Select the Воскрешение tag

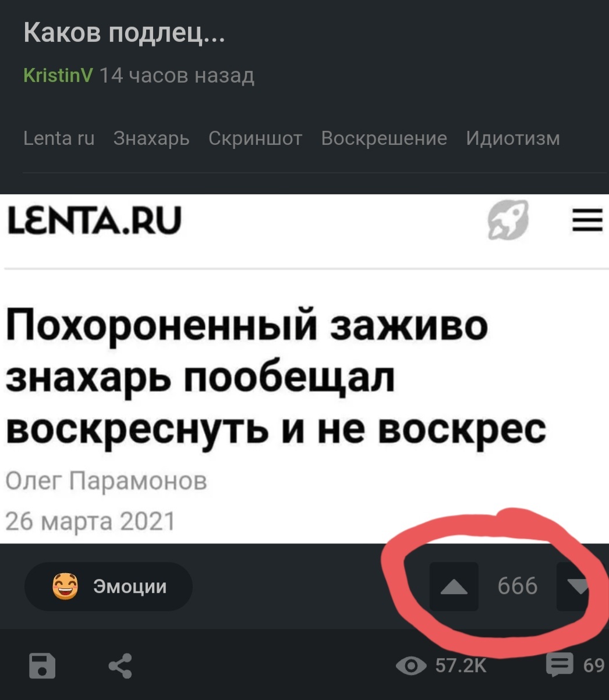coord(384,138)
